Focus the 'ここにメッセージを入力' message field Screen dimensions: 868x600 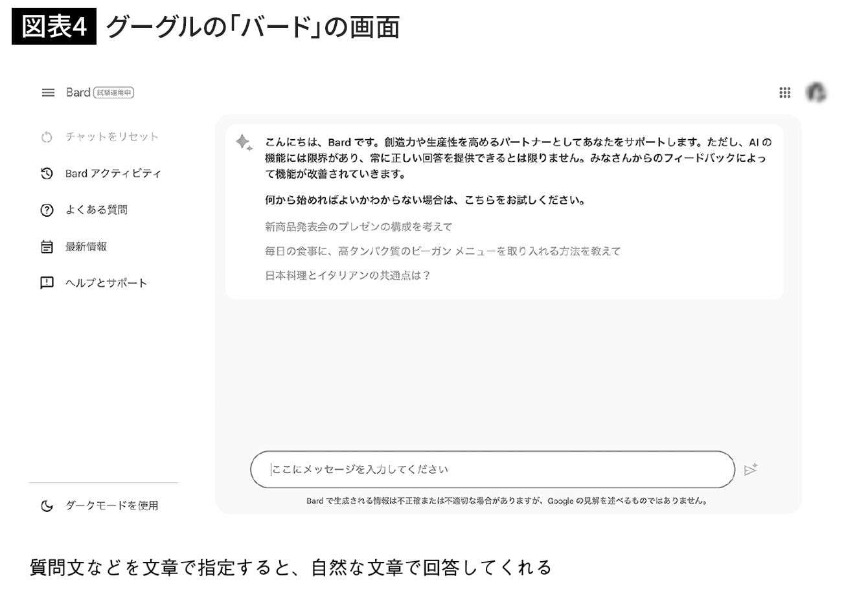point(492,469)
